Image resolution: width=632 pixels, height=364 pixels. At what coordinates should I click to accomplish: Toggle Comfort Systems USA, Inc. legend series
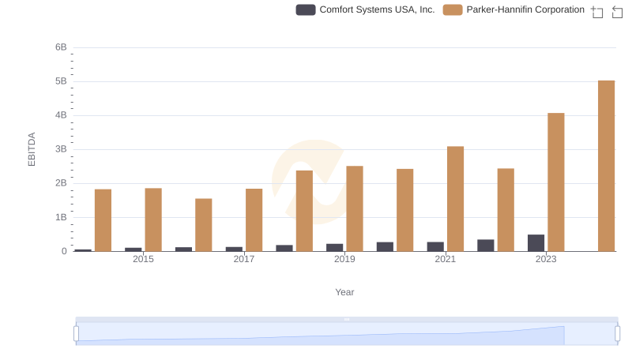click(x=365, y=9)
